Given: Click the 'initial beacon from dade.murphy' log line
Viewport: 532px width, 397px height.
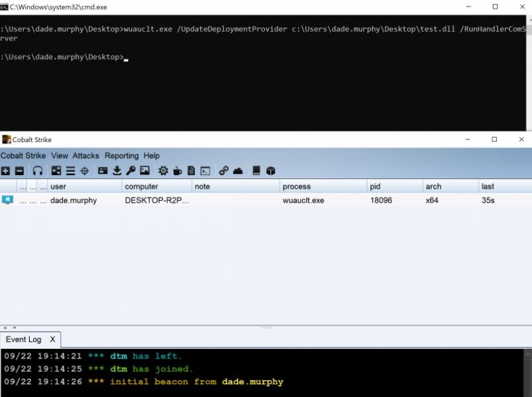Looking at the screenshot, I should pos(143,382).
